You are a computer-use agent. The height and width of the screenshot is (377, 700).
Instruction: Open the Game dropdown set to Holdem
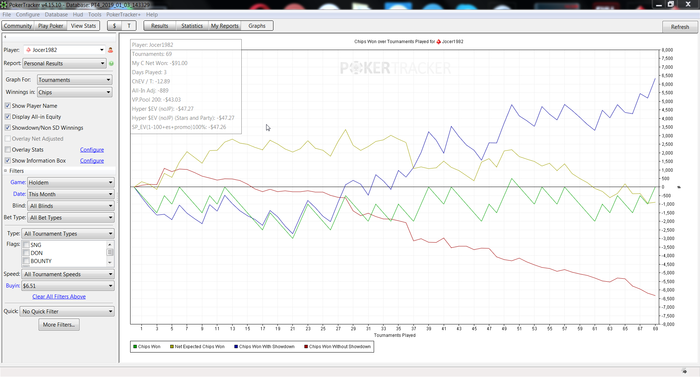click(71, 182)
